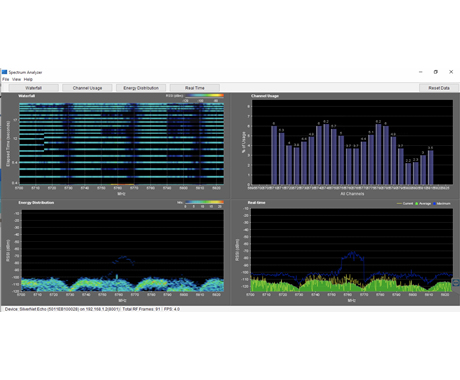The height and width of the screenshot is (380, 460).
Task: Click the Real time panel title
Action: click(256, 203)
